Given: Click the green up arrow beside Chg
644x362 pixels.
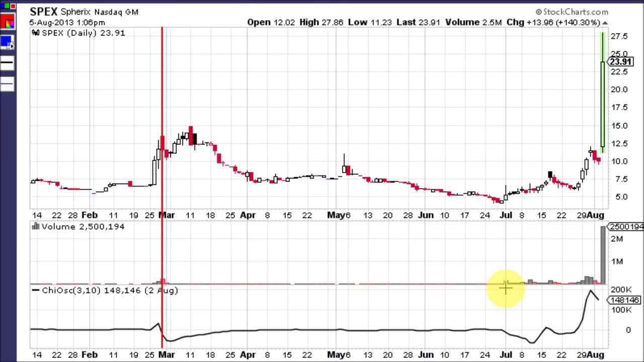Looking at the screenshot, I should [605, 23].
